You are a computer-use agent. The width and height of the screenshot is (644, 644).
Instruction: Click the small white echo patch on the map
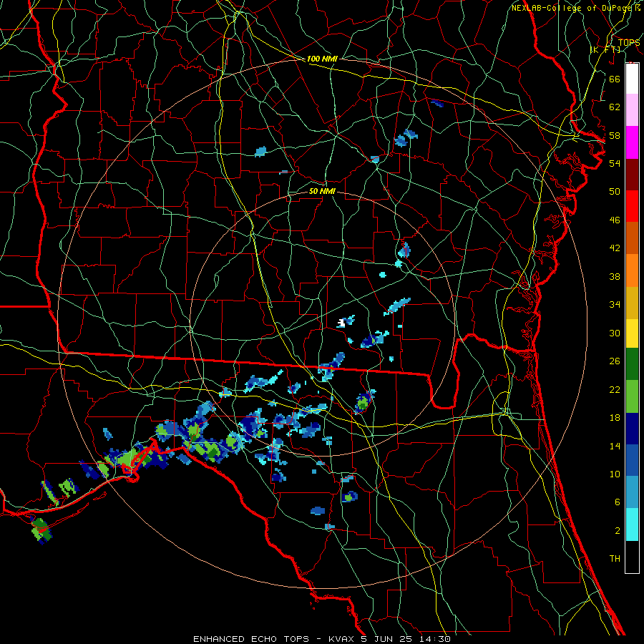341,323
